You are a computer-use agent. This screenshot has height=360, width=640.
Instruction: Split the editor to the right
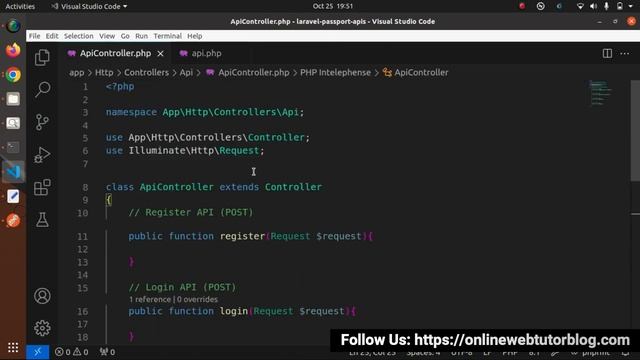pos(607,53)
